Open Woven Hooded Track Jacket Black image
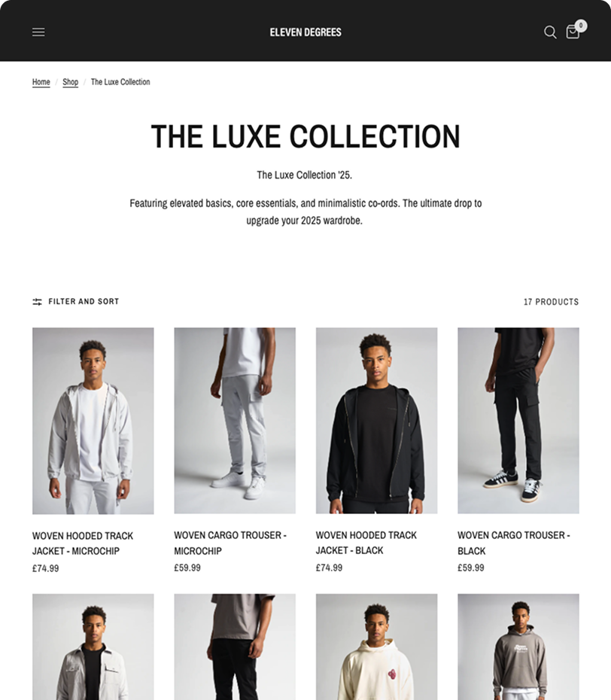The width and height of the screenshot is (611, 700). pos(377,421)
